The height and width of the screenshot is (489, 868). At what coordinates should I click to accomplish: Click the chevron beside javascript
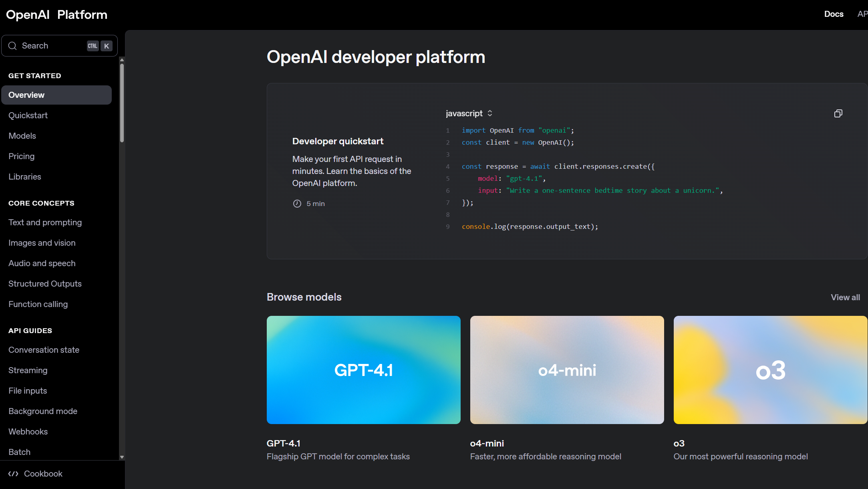point(490,113)
